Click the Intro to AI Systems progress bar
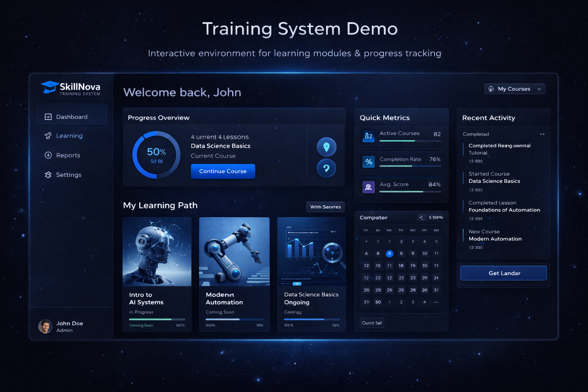The width and height of the screenshot is (588, 392). click(157, 319)
